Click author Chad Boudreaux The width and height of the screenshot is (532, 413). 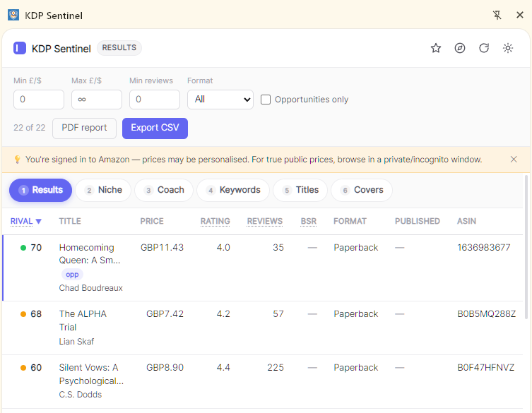coord(90,288)
